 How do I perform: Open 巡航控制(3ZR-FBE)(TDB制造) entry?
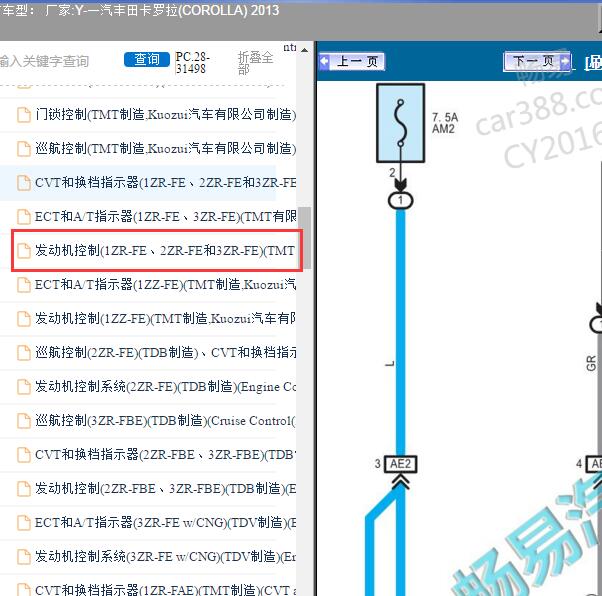(x=165, y=421)
